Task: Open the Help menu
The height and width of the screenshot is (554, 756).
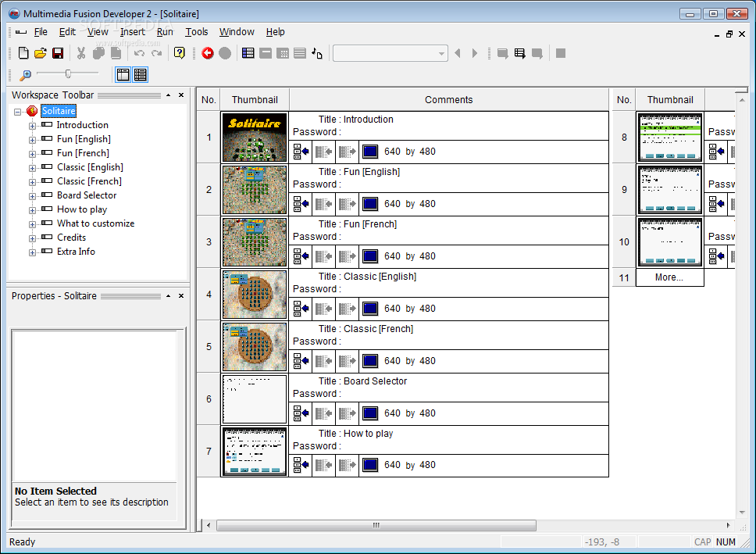Action: pyautogui.click(x=276, y=32)
